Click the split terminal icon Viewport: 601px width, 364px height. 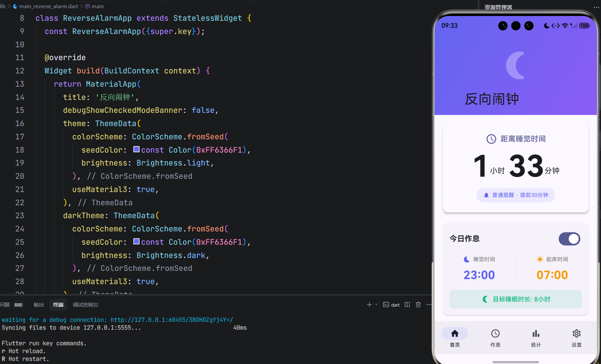click(407, 305)
